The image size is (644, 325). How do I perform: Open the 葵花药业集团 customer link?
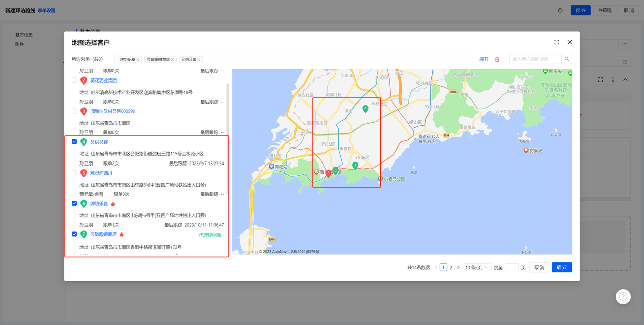tap(103, 80)
